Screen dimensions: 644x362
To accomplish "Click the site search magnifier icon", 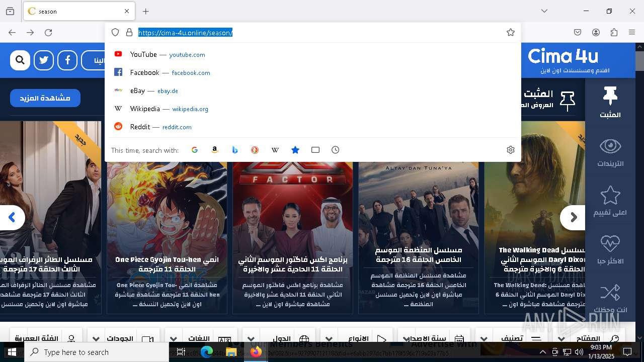I will click(20, 60).
